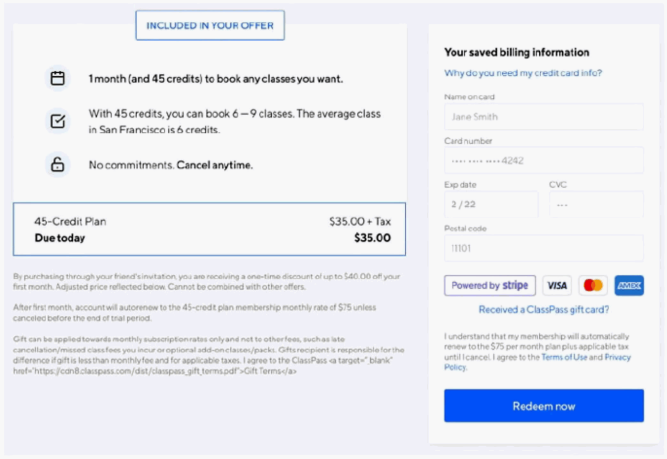Image resolution: width=667 pixels, height=459 pixels.
Task: Click the 'Included in your offer' badge
Action: click(210, 26)
